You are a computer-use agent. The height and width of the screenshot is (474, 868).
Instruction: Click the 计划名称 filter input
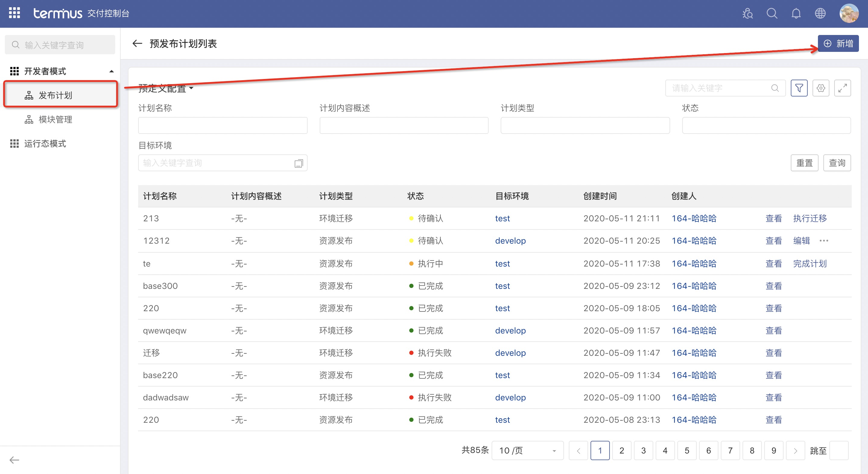pyautogui.click(x=223, y=125)
